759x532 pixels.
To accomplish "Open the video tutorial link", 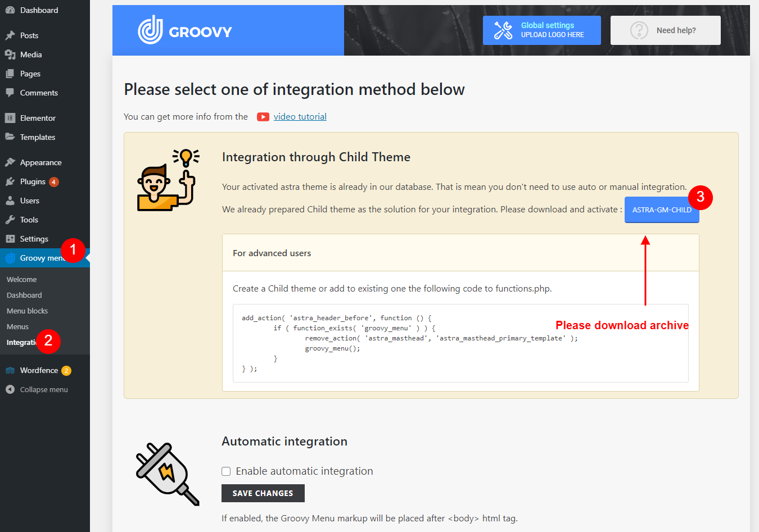I will coord(300,117).
